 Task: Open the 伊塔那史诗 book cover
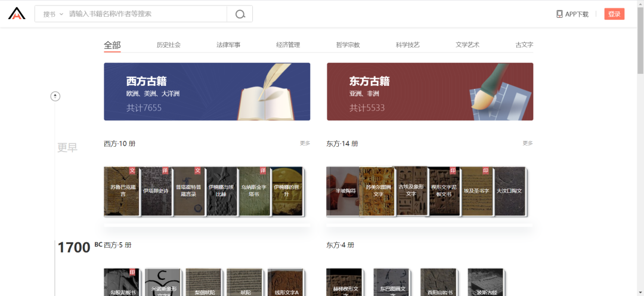(156, 191)
